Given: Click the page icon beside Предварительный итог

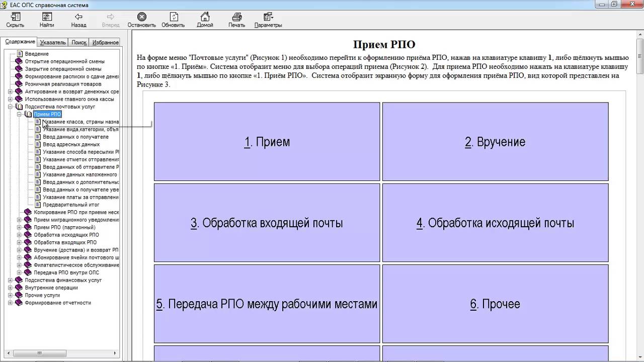Looking at the screenshot, I should point(38,205).
